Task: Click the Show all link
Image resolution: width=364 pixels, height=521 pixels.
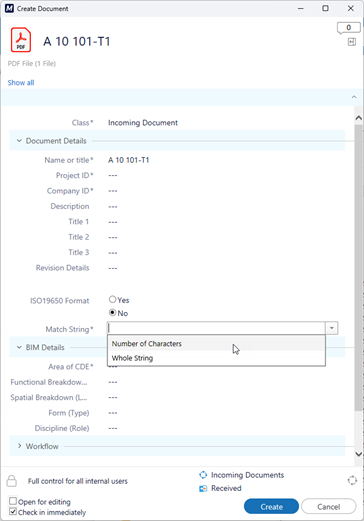Action: [x=21, y=83]
